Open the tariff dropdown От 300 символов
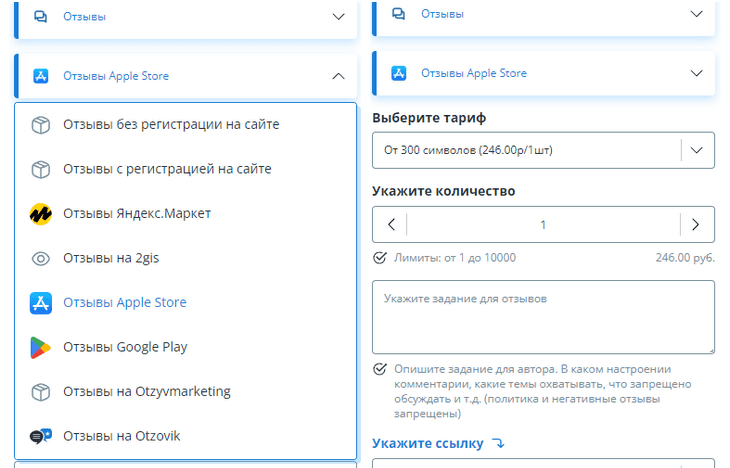The image size is (730, 468). (x=696, y=150)
